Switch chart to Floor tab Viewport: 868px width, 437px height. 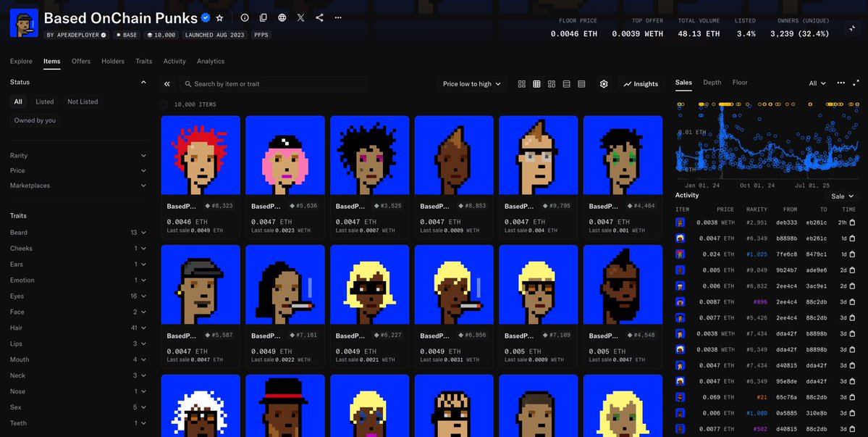tap(740, 83)
